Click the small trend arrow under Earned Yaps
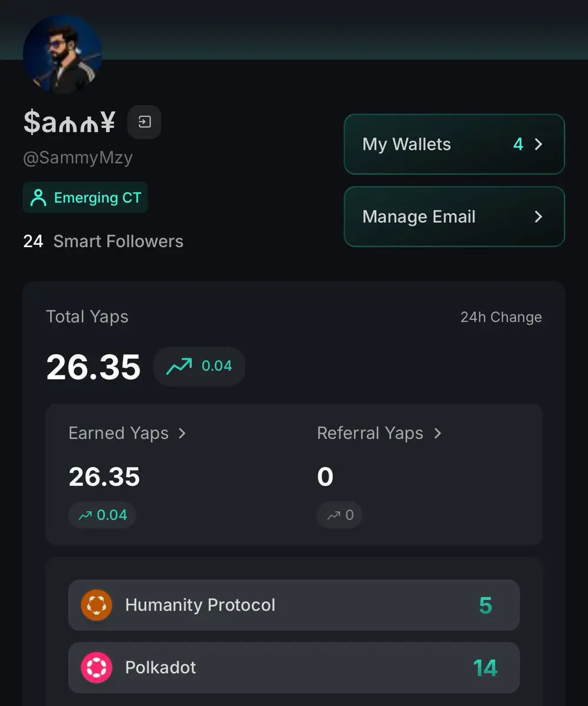588x706 pixels. (85, 515)
